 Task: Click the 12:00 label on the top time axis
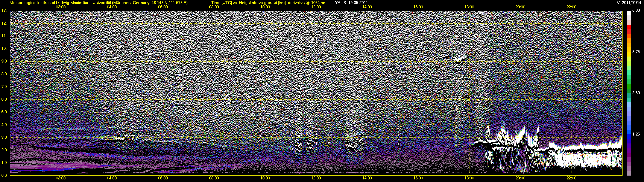coord(316,7)
